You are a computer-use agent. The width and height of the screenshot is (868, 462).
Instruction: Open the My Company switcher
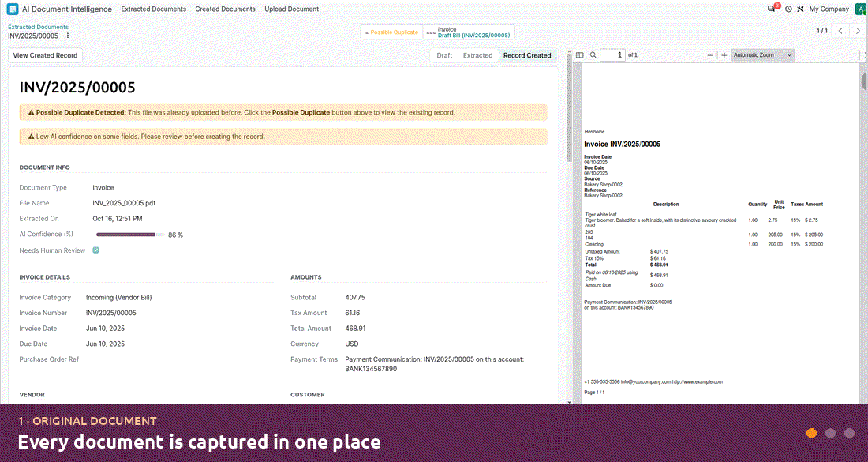[x=829, y=9]
